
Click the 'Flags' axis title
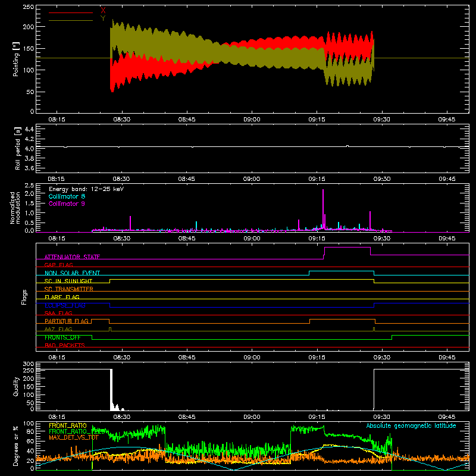click(24, 297)
